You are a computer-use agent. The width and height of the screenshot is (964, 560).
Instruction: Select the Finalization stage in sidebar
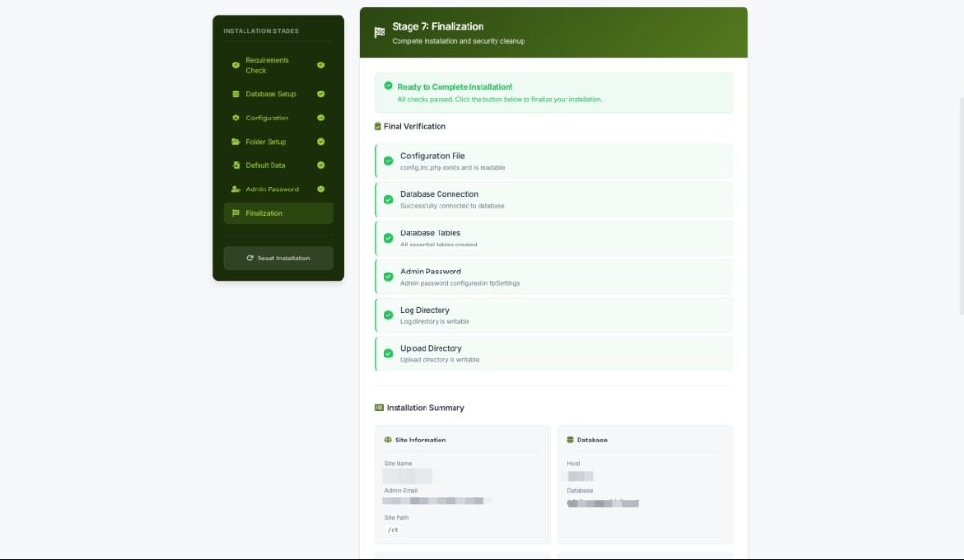tap(278, 213)
